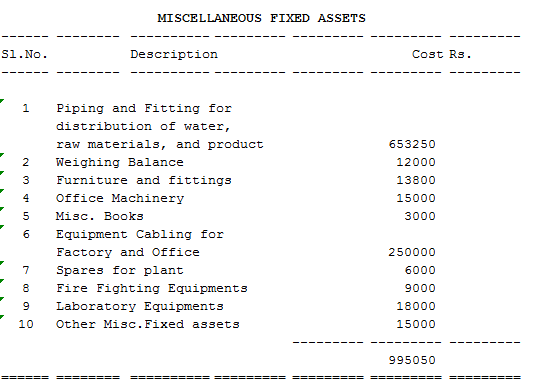533x383 pixels.
Task: Select the Office Machinery description cell
Action: point(120,198)
